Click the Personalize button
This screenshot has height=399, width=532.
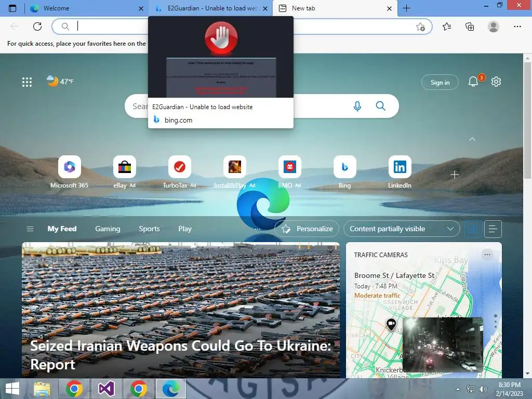307,229
